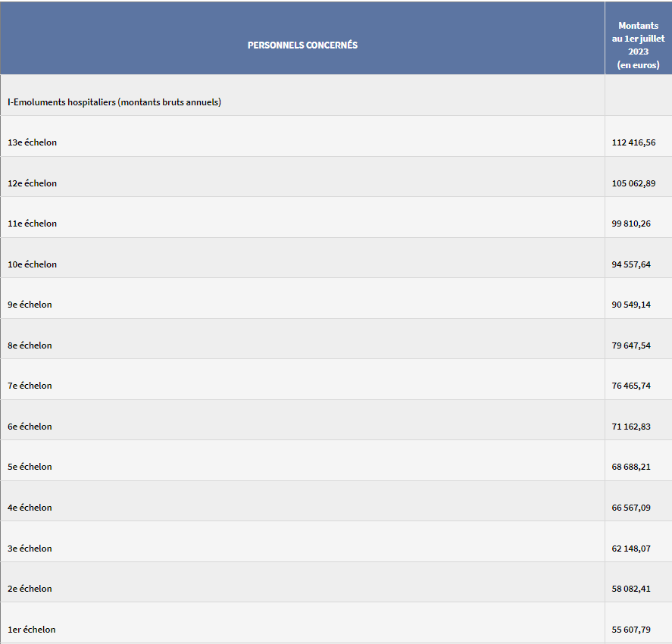Select the amount 94 557,64
The image size is (672, 644).
[631, 264]
